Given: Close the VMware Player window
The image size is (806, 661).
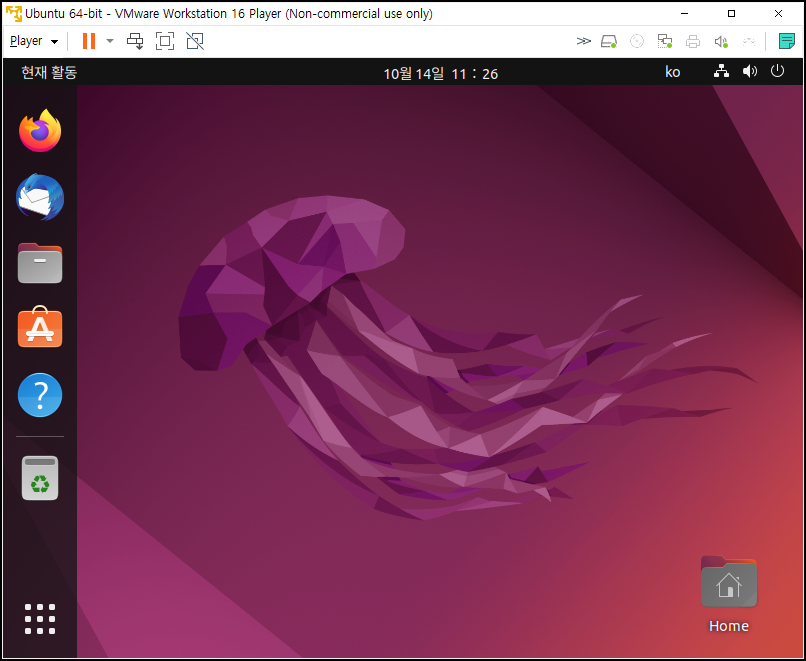Looking at the screenshot, I should pyautogui.click(x=778, y=13).
